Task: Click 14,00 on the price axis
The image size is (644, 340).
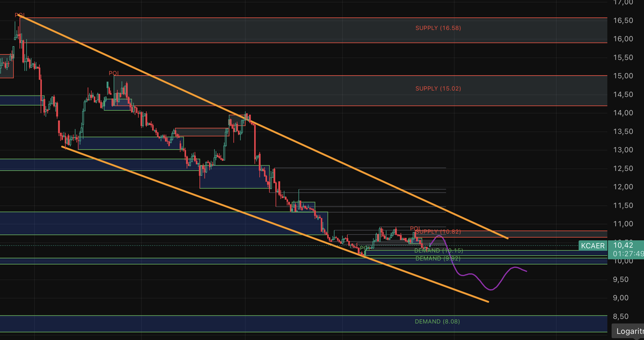Action: coord(624,113)
